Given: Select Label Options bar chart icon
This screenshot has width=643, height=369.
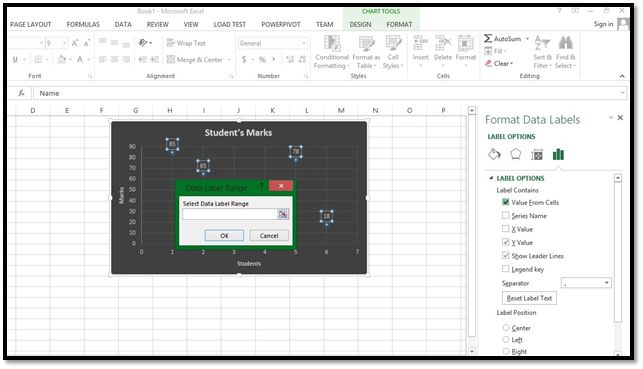Looking at the screenshot, I should [558, 154].
